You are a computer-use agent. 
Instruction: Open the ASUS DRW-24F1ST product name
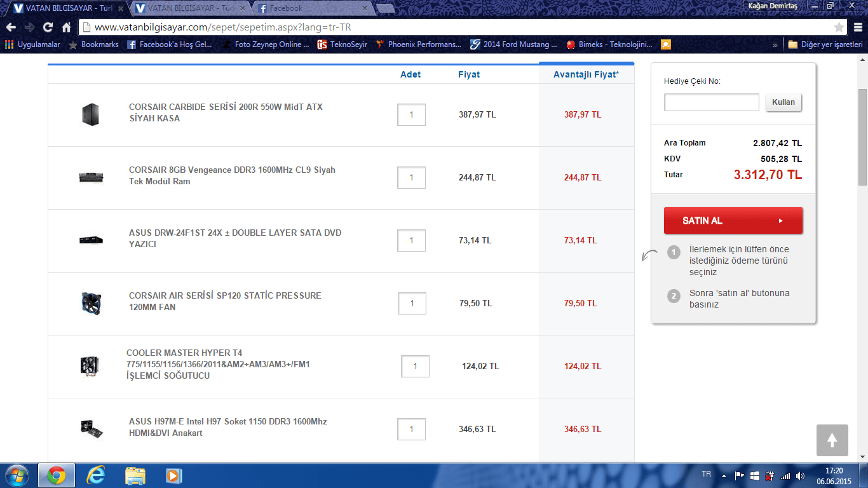click(x=235, y=238)
